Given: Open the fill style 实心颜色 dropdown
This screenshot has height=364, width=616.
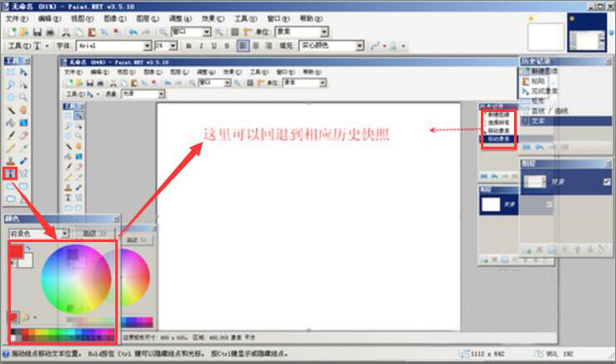Looking at the screenshot, I should 360,46.
